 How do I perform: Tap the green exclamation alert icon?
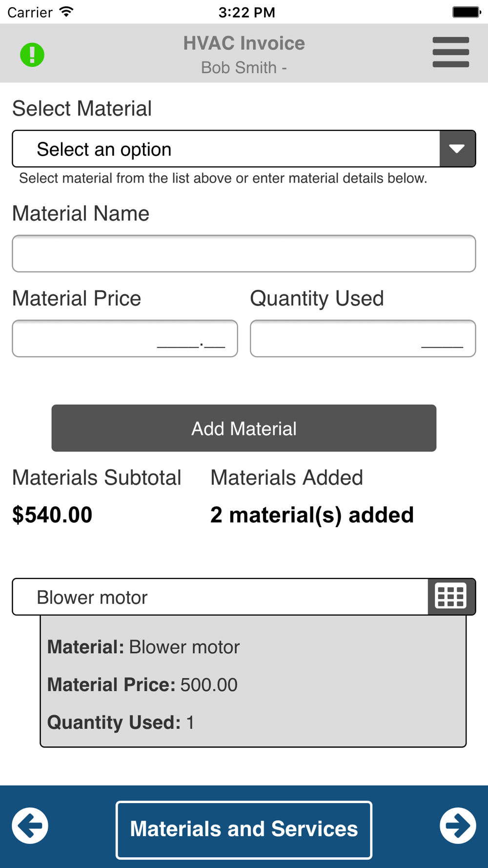click(32, 54)
